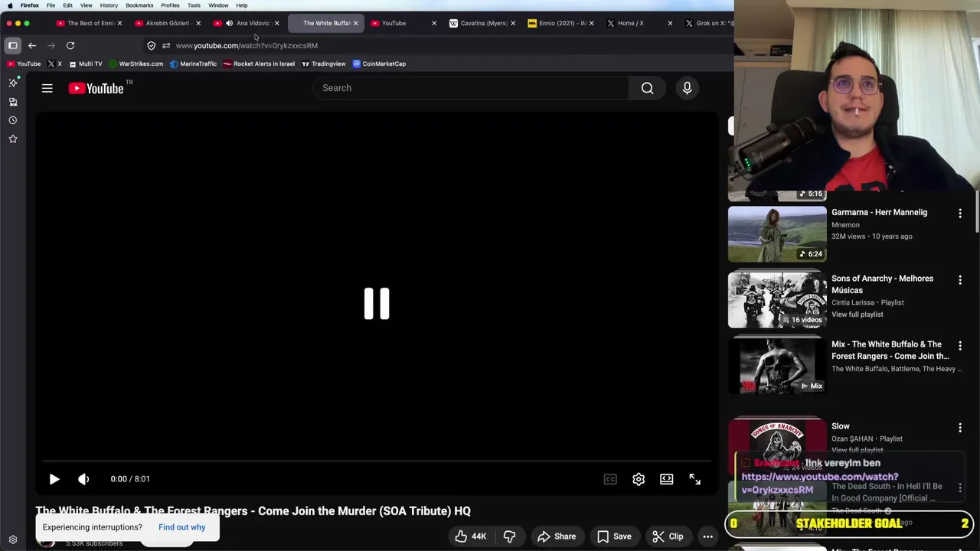Like the video with 44K likes

pyautogui.click(x=470, y=536)
